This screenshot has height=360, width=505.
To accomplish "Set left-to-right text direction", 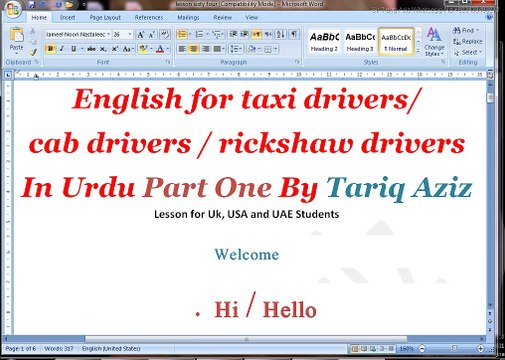I will (257, 34).
